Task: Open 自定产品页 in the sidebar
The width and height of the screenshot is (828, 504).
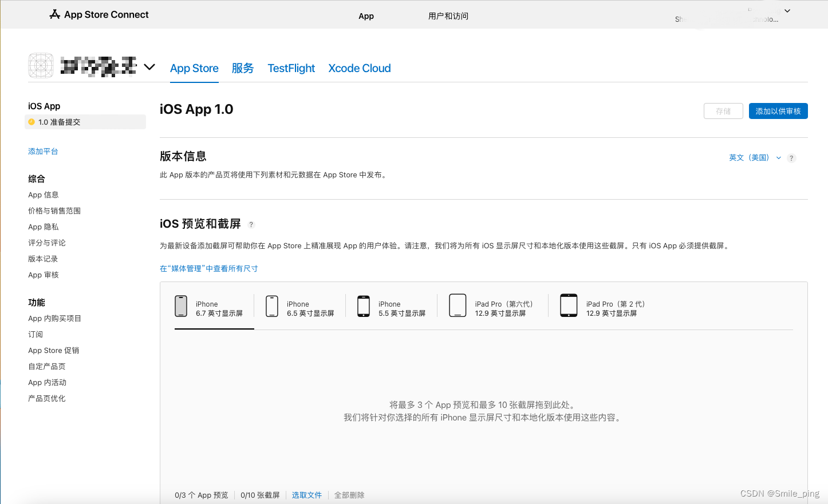Action: 47,367
